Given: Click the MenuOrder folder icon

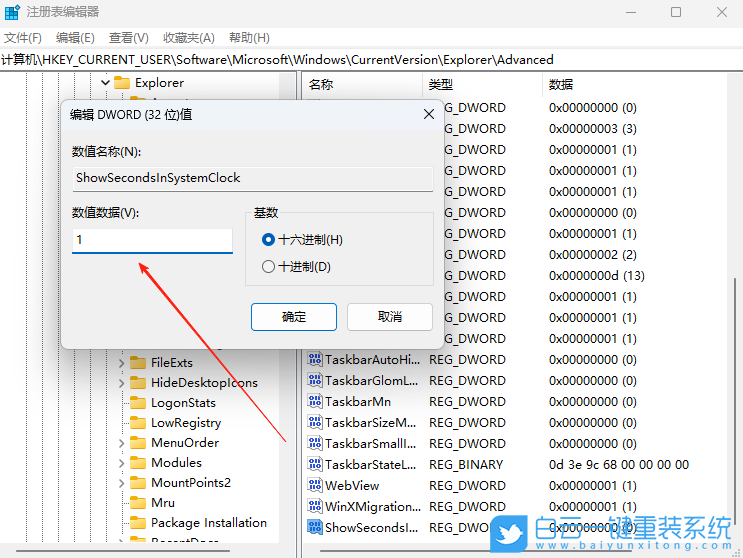Looking at the screenshot, I should click(138, 442).
